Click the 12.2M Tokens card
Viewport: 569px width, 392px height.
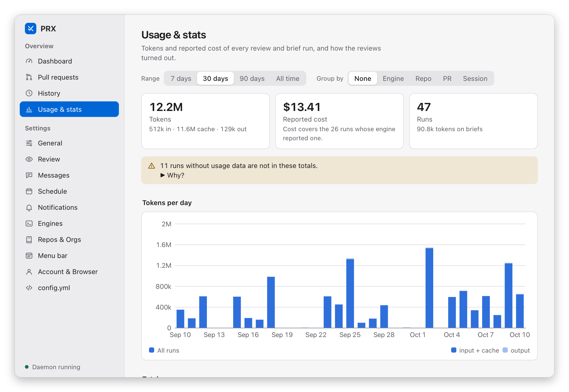(206, 121)
